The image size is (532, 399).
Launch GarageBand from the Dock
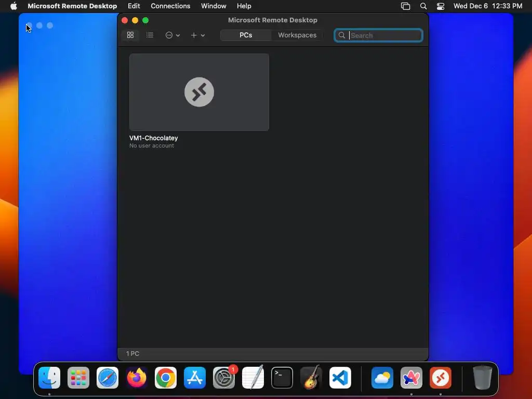pyautogui.click(x=311, y=378)
